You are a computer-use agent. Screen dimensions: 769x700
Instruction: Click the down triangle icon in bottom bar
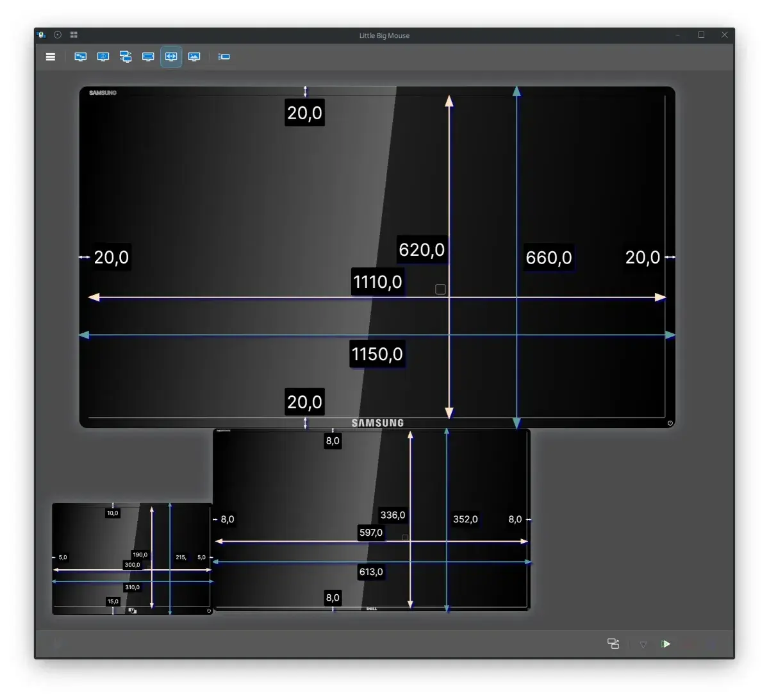[643, 644]
